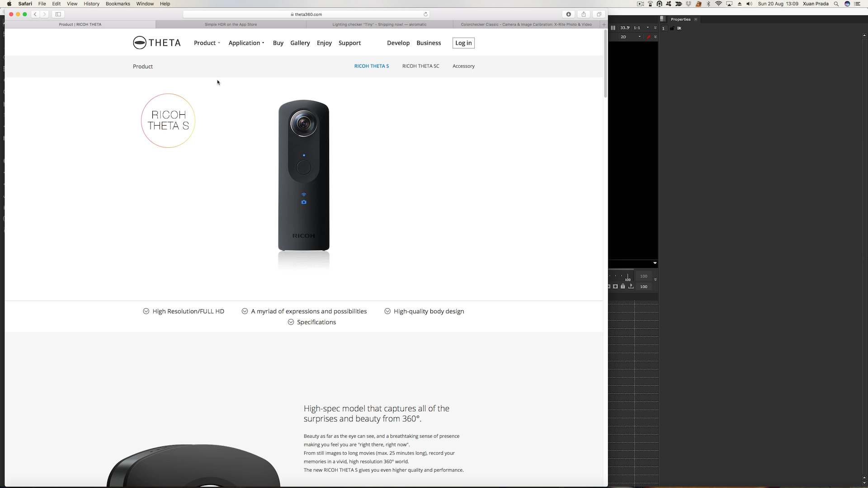Open the Apple menu

pyautogui.click(x=9, y=4)
